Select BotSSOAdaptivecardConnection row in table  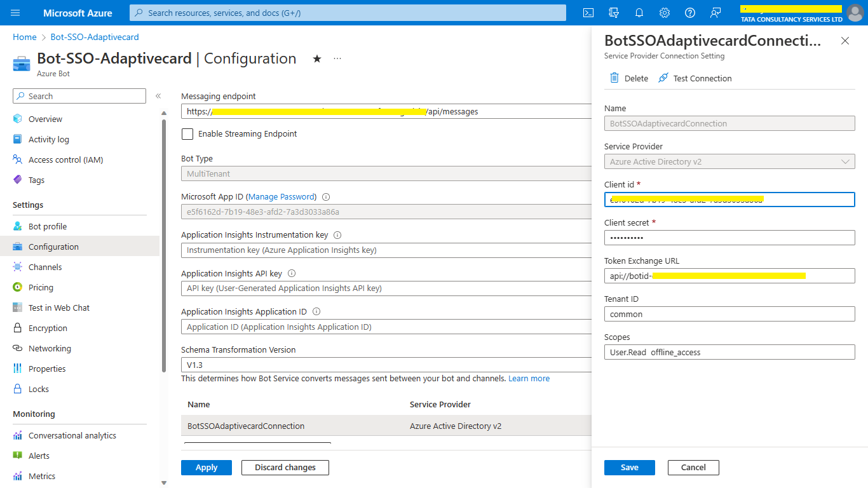(x=386, y=426)
